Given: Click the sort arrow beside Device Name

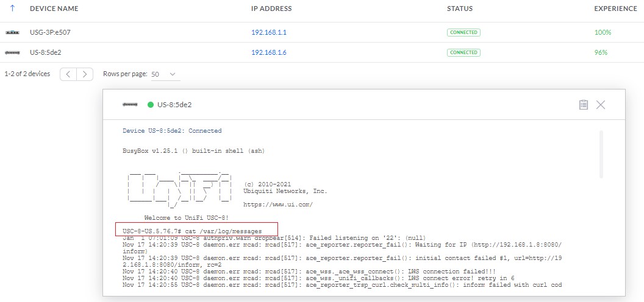Looking at the screenshot, I should (x=12, y=8).
